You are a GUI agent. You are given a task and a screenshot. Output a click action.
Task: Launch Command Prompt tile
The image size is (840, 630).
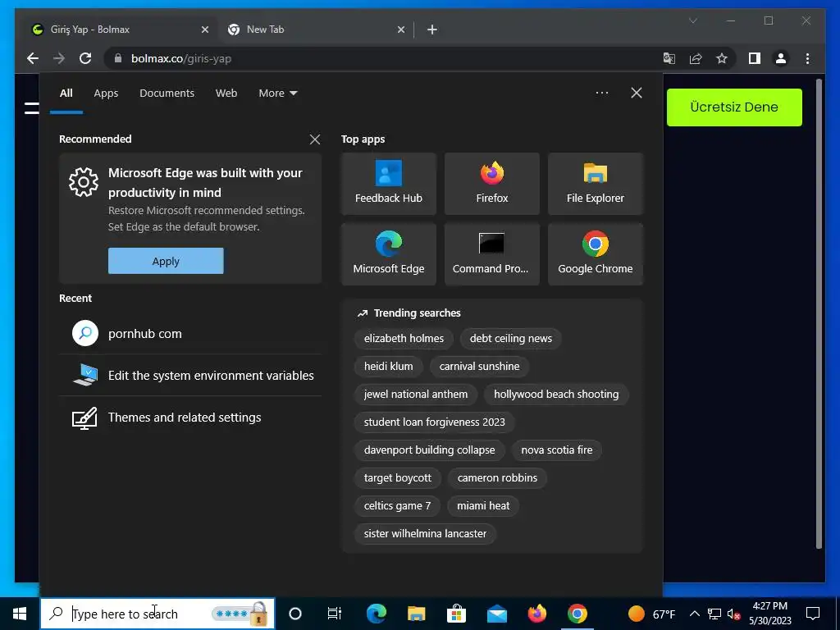[492, 254]
